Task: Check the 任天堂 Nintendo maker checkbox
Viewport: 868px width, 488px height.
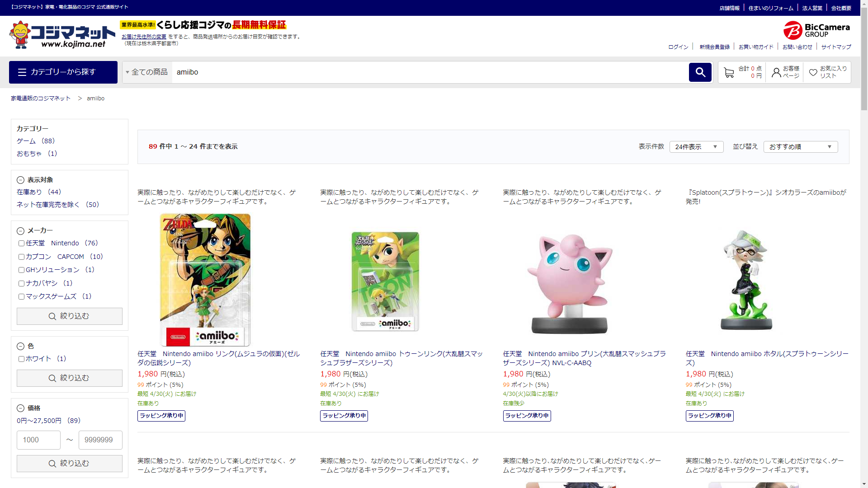Action: pos(21,244)
